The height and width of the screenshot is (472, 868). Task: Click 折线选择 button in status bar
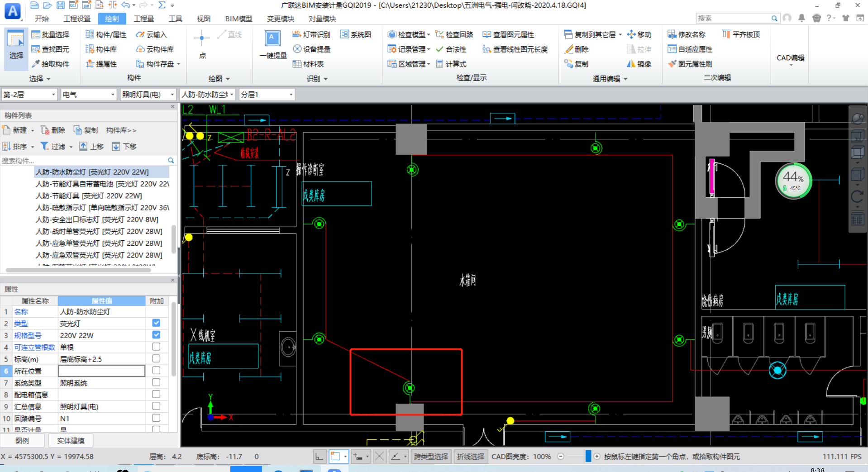(x=470, y=457)
